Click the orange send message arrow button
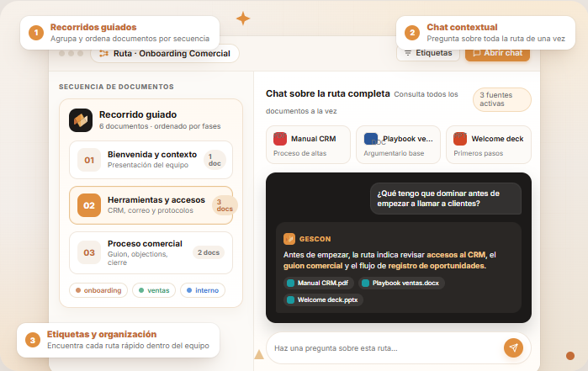This screenshot has width=588, height=371. click(512, 347)
